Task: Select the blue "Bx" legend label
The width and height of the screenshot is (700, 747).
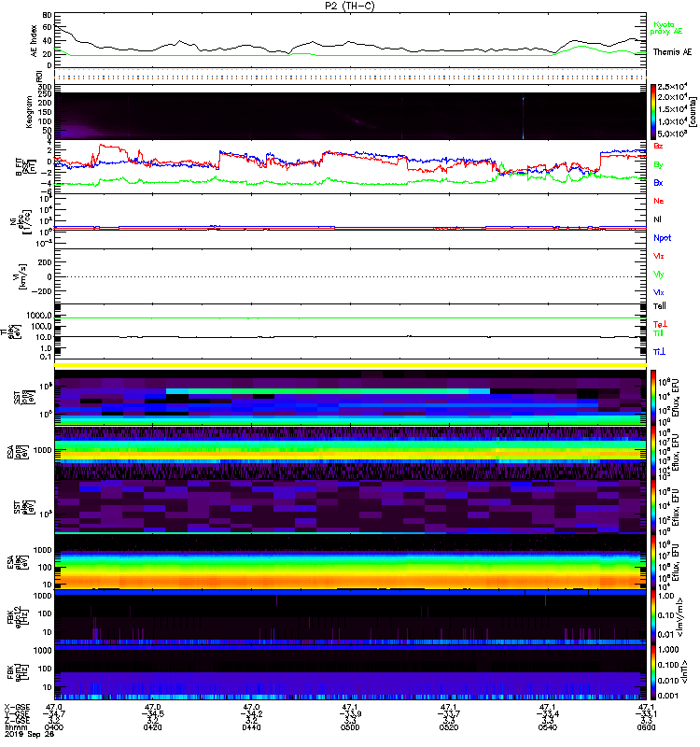Action: (658, 183)
